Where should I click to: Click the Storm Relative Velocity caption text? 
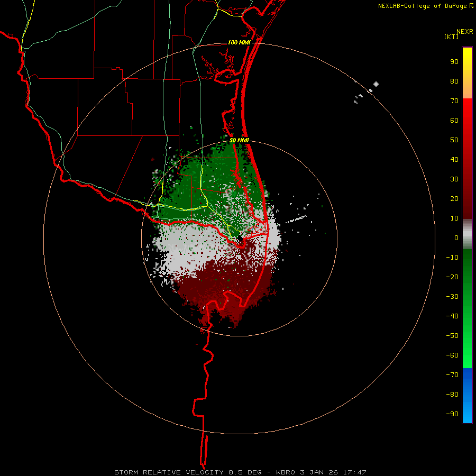240,472
